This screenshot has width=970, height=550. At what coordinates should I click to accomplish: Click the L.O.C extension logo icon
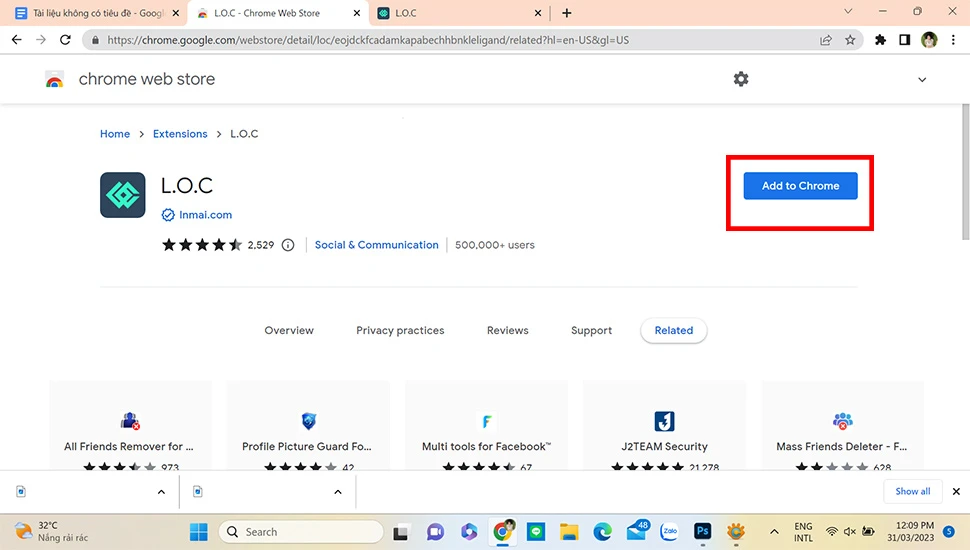[122, 195]
